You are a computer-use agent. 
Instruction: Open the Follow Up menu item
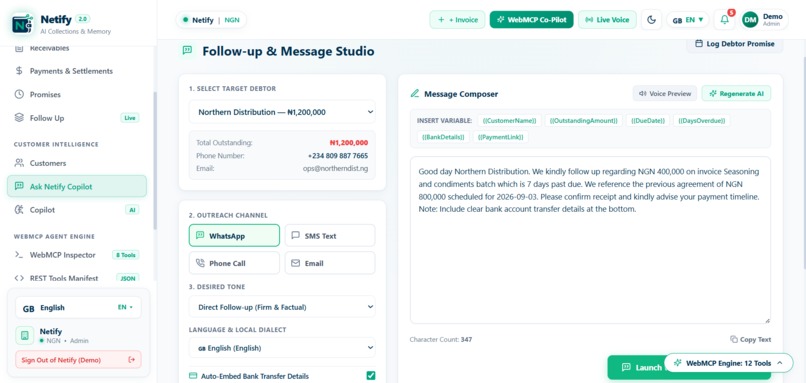tap(77, 118)
